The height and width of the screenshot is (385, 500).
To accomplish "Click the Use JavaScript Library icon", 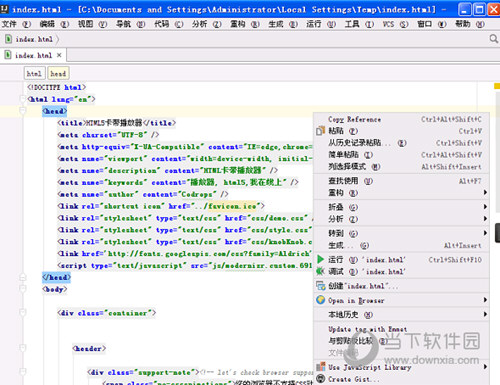I will click(321, 367).
